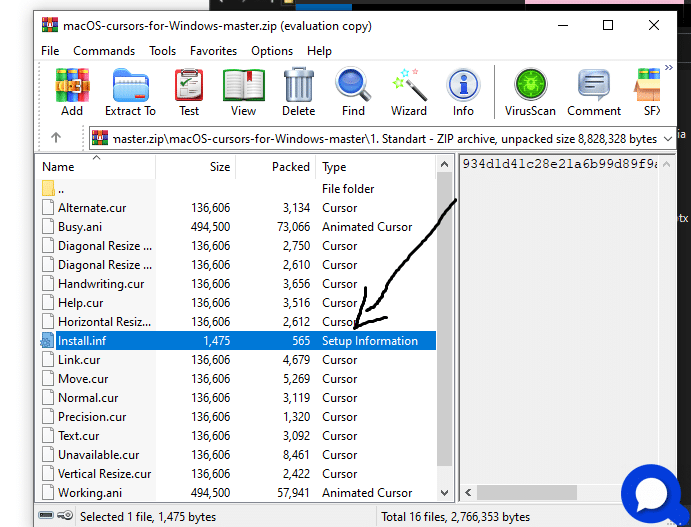
Task: Click the WinRAR title bar icon
Action: click(x=50, y=25)
